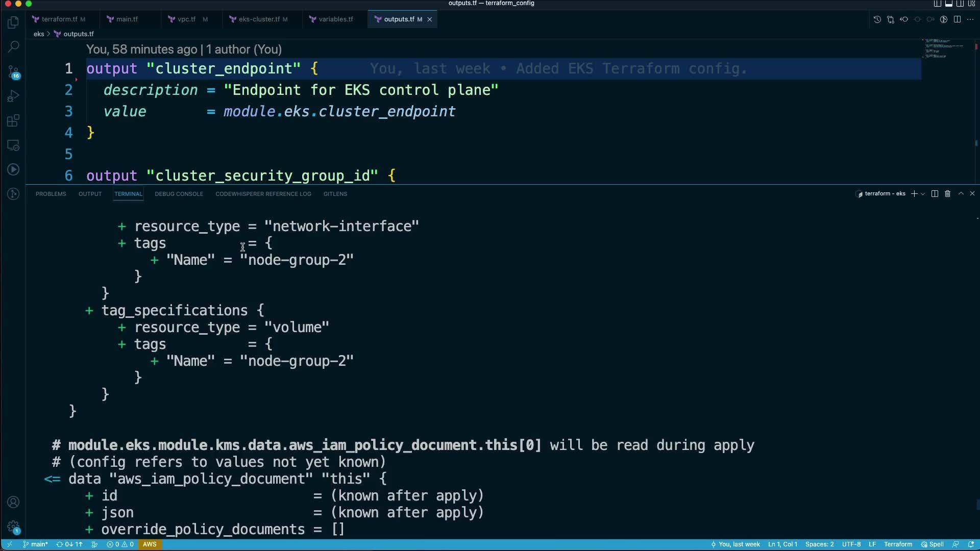
Task: Toggle the Spell checker status item
Action: (933, 544)
